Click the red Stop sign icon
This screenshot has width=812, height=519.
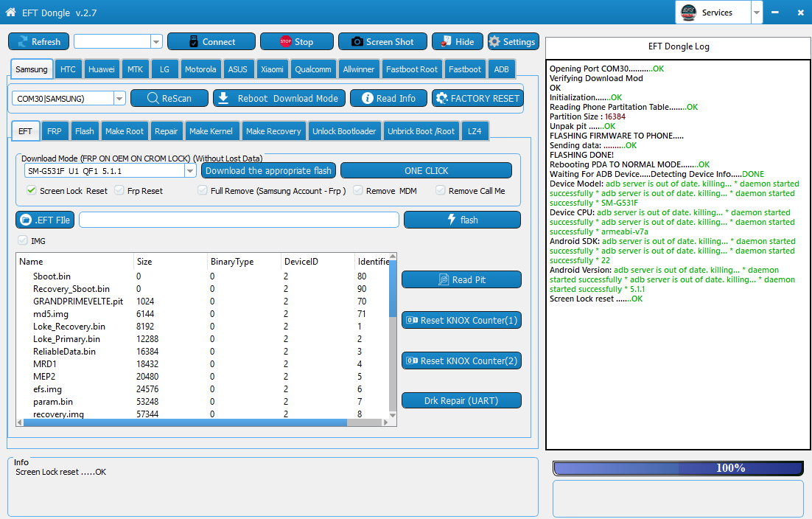(285, 41)
